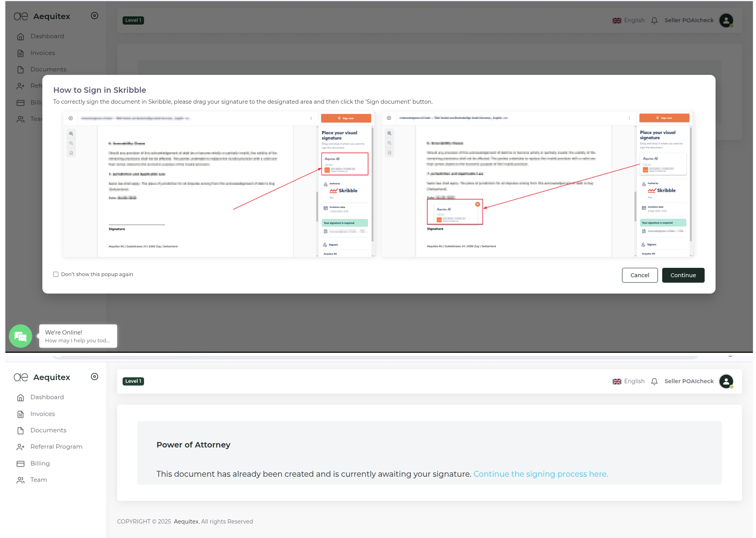This screenshot has width=756, height=538.
Task: Open the English language dropdown in the lower header
Action: [x=628, y=381]
